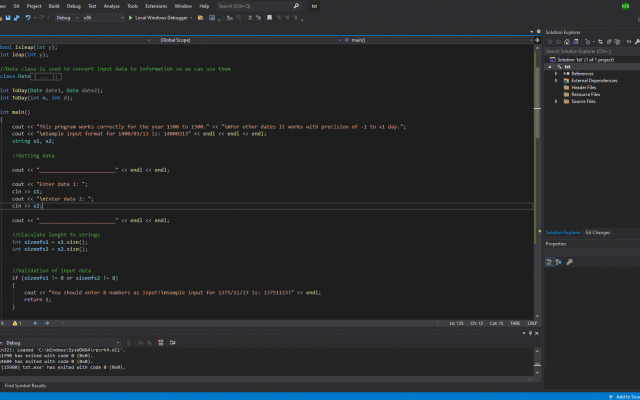Expand the Source Files node

pos(556,102)
